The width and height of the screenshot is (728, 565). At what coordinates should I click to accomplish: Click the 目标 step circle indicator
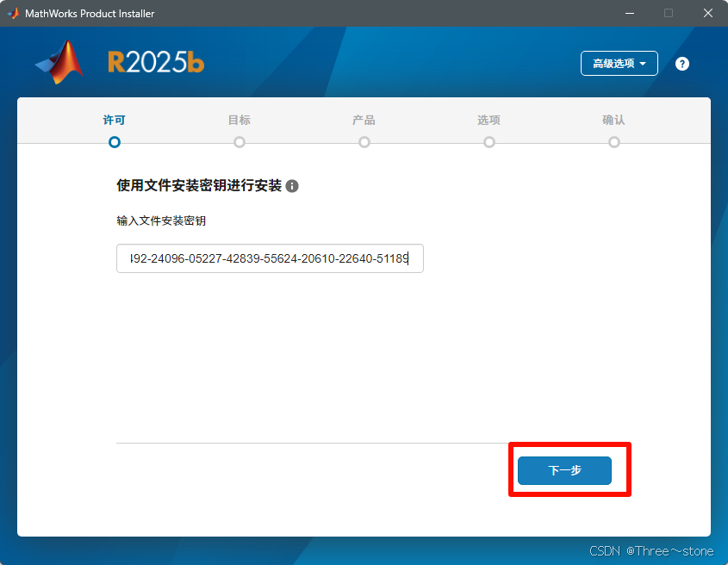click(x=240, y=142)
